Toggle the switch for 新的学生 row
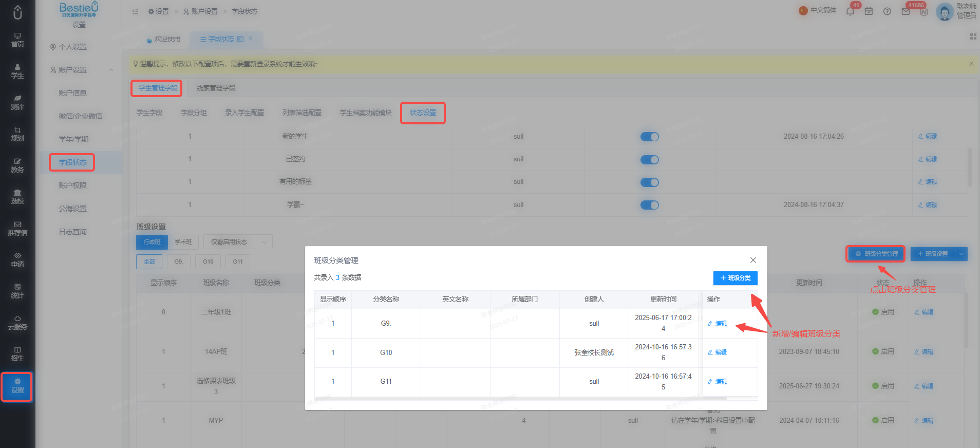This screenshot has width=980, height=448. [x=649, y=137]
